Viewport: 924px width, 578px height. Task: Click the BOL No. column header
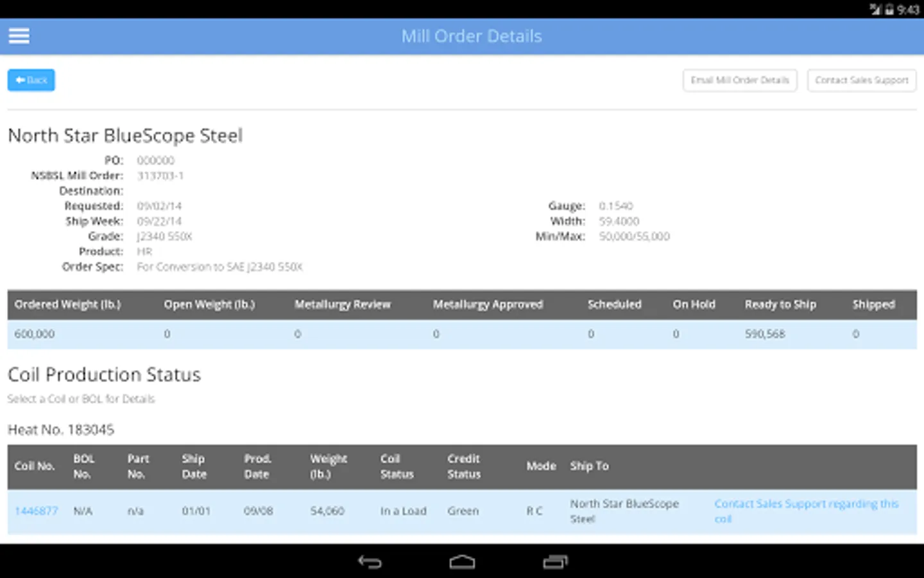tap(83, 466)
